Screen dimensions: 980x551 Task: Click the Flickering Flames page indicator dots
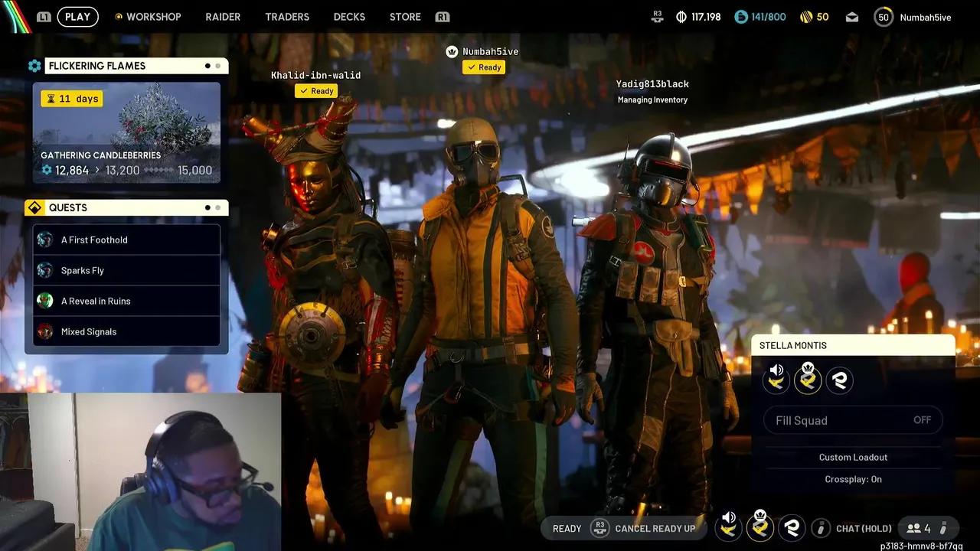pyautogui.click(x=213, y=66)
